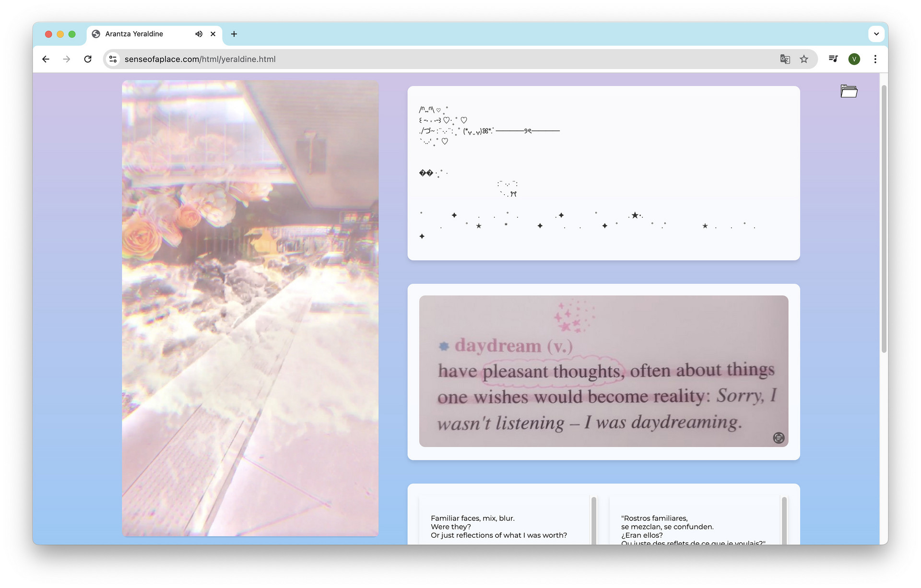Open site information icon in address bar

113,59
